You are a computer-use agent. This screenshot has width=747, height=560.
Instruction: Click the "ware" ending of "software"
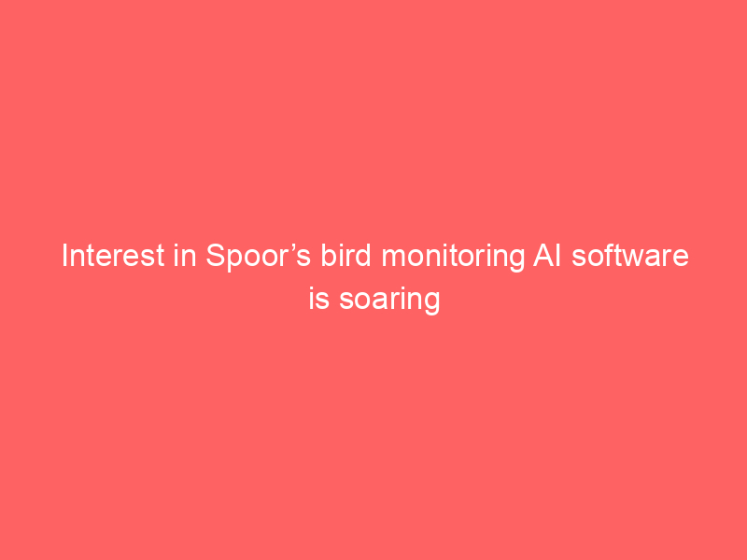click(661, 259)
